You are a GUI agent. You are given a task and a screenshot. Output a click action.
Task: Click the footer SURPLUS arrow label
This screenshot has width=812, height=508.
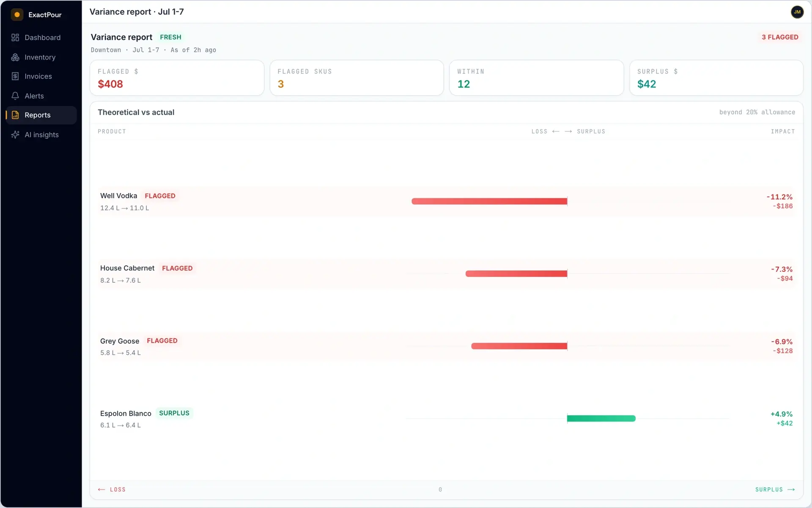(x=775, y=489)
